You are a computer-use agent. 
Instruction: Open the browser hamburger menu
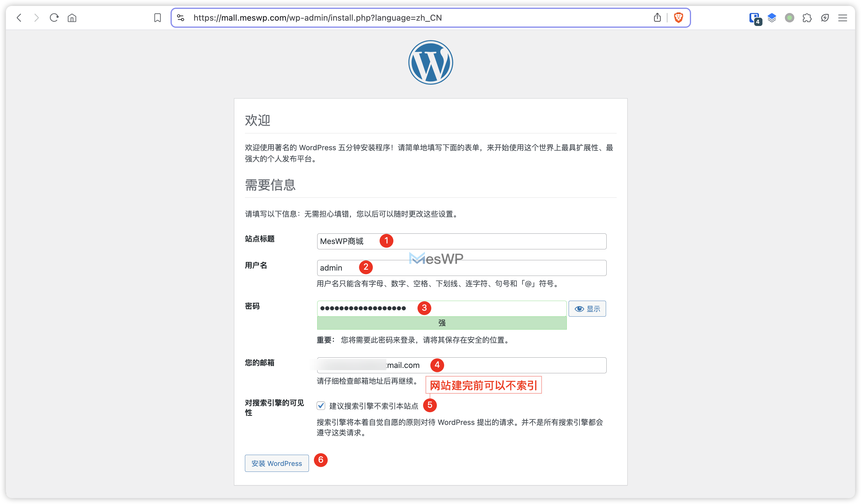[x=842, y=18]
